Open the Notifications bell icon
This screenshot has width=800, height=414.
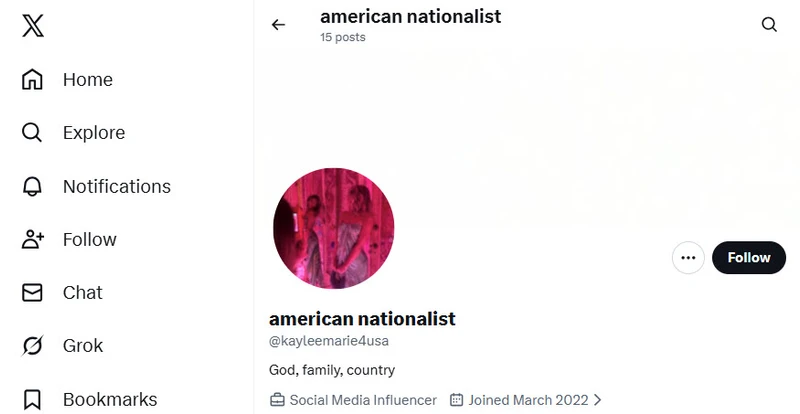coord(33,186)
